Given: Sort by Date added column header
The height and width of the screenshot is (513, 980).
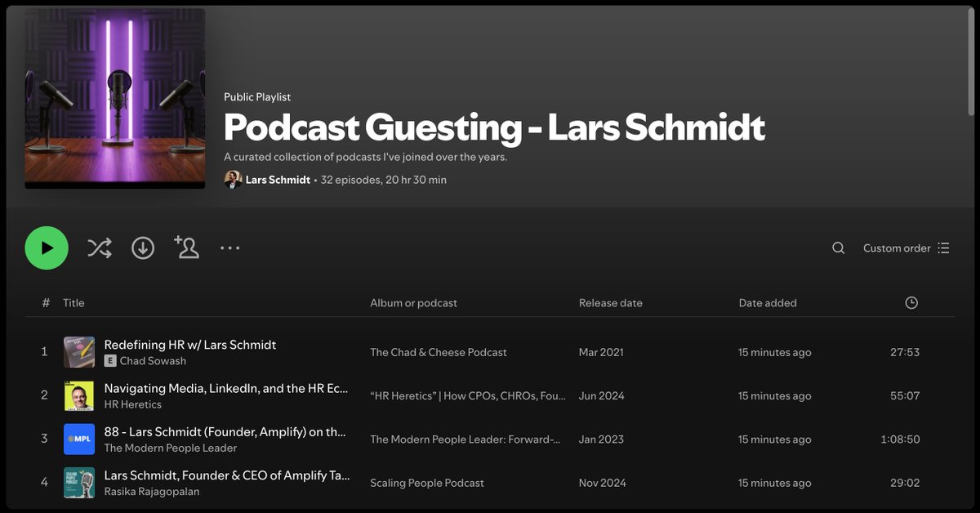Looking at the screenshot, I should click(768, 303).
